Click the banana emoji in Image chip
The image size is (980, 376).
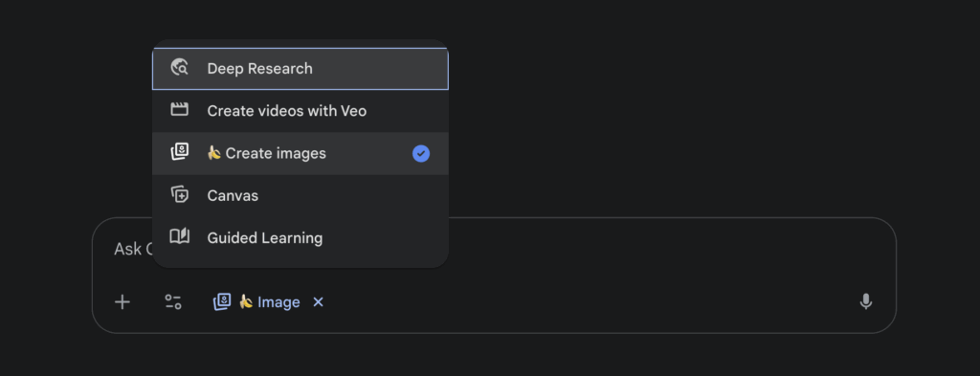246,302
